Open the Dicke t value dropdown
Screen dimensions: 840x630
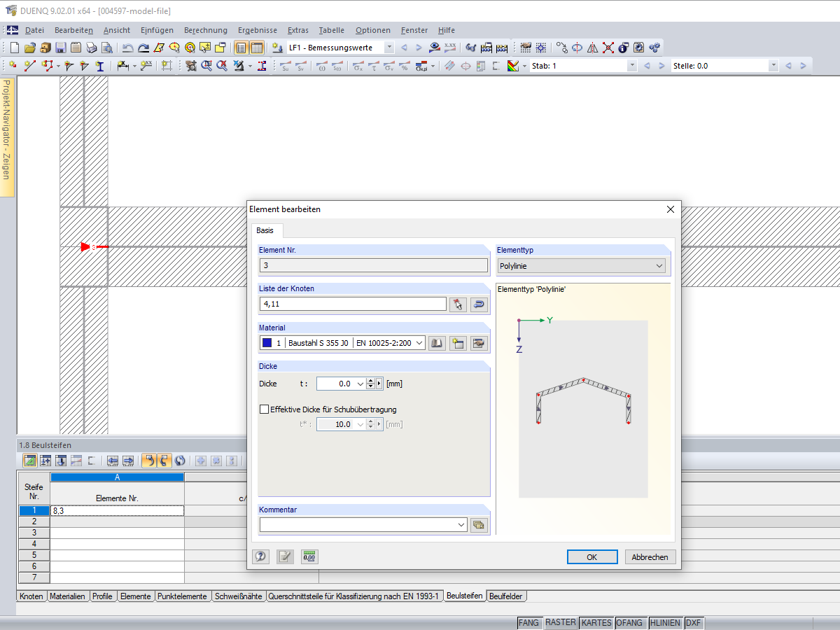pyautogui.click(x=360, y=384)
